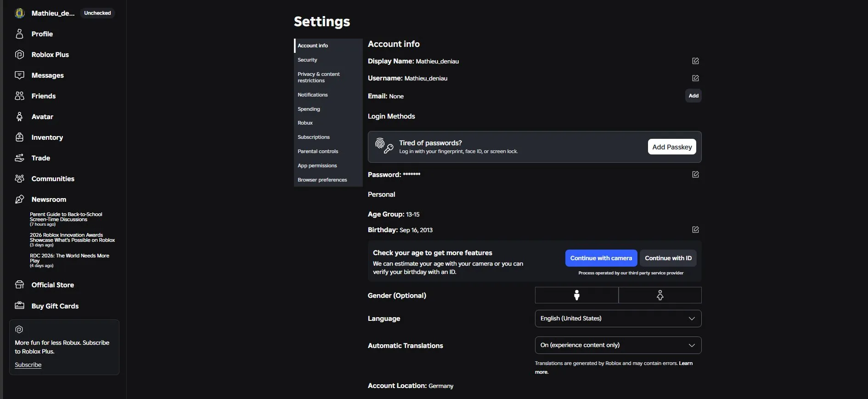Select the female gender option

point(660,295)
